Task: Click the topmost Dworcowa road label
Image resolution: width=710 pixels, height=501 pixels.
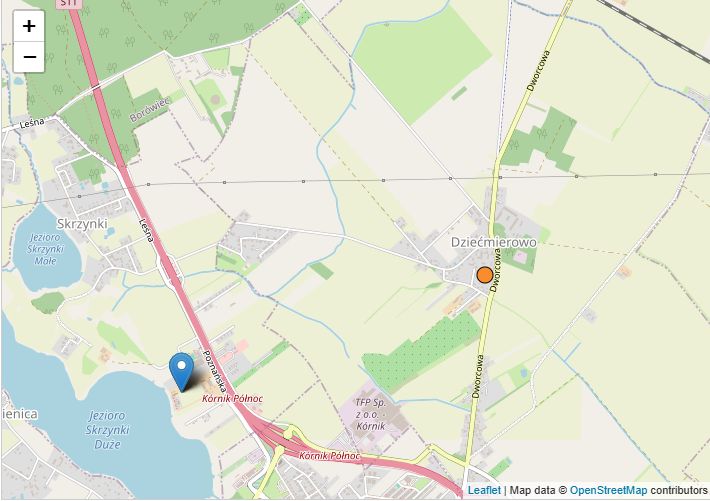Action: 539,71
